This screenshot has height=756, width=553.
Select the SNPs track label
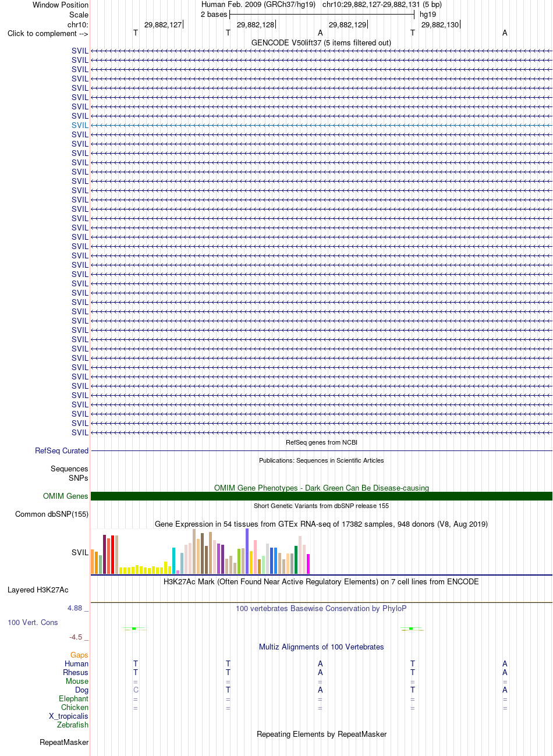coord(79,478)
